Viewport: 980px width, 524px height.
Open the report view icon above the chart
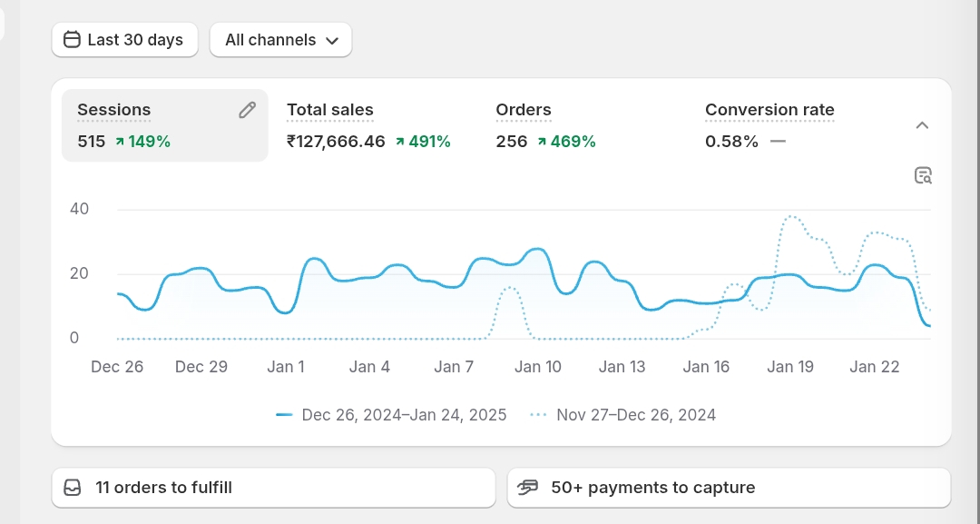click(923, 176)
